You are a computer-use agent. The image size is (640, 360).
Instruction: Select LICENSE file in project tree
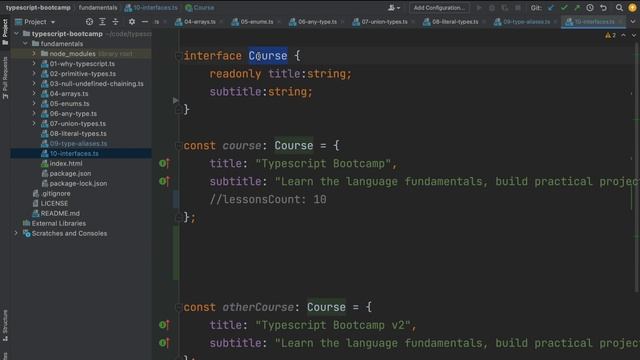(x=54, y=203)
